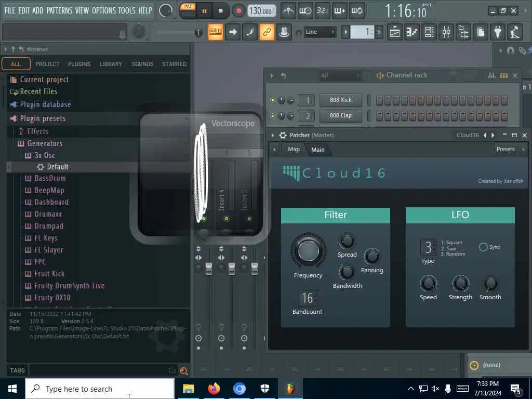This screenshot has height=399, width=532.
Task: Stop playback with the stop button
Action: pyautogui.click(x=221, y=11)
